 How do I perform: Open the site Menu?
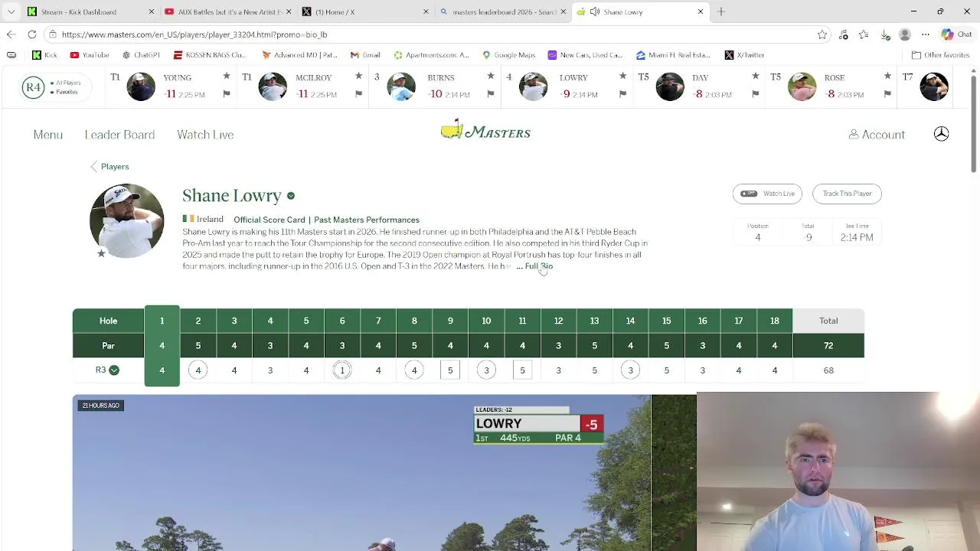[47, 135]
